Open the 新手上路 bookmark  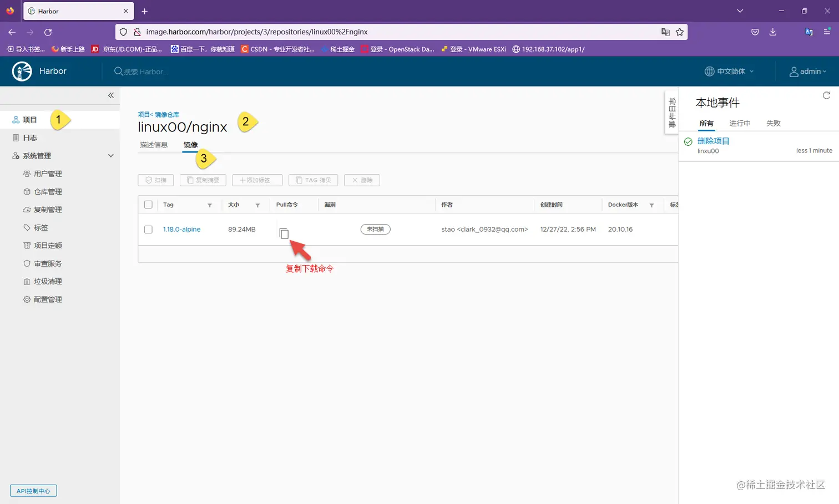[68, 49]
